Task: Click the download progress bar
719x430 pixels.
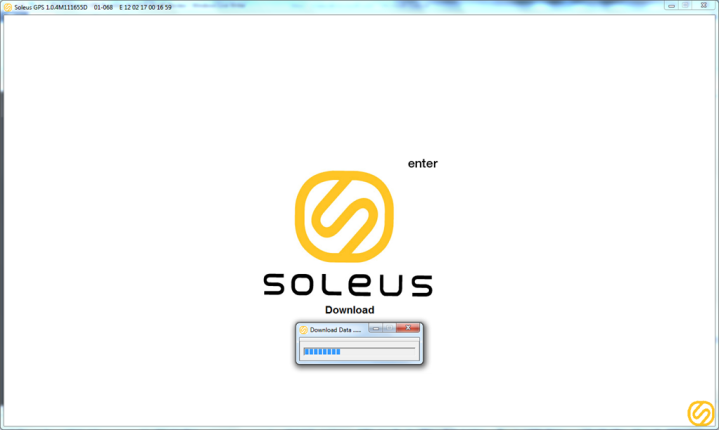Action: point(359,351)
